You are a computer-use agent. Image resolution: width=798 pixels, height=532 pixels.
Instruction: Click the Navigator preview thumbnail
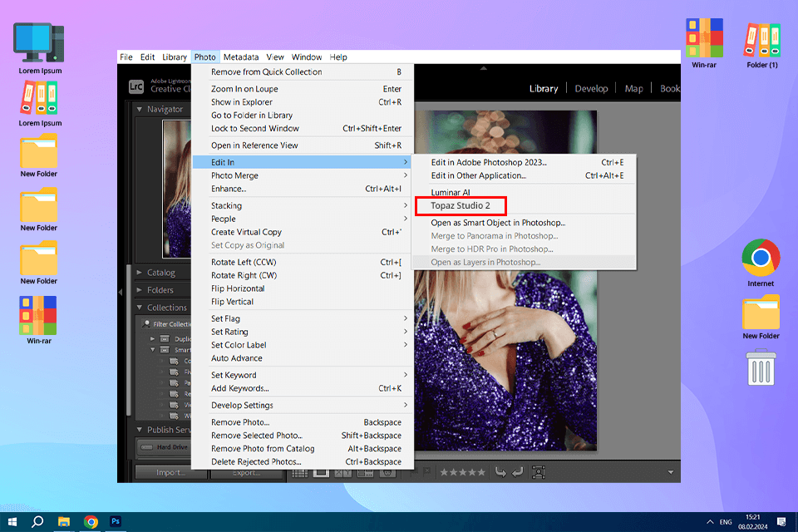point(176,189)
